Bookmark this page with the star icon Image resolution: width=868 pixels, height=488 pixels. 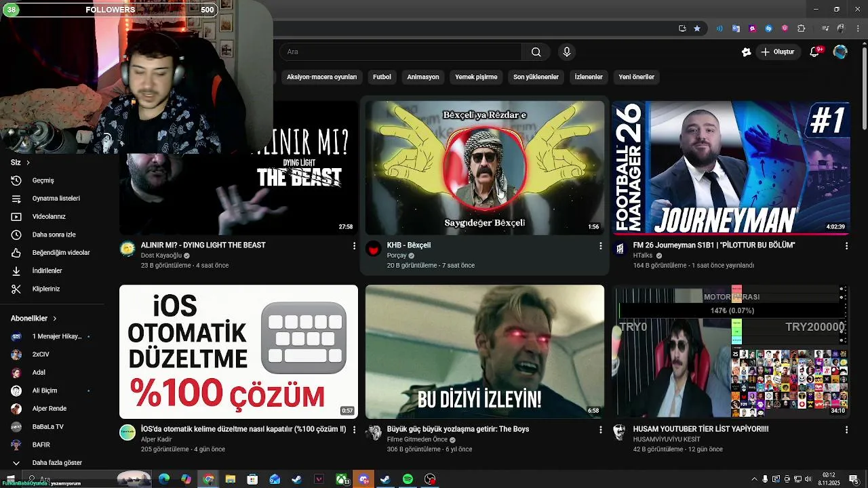(x=696, y=28)
